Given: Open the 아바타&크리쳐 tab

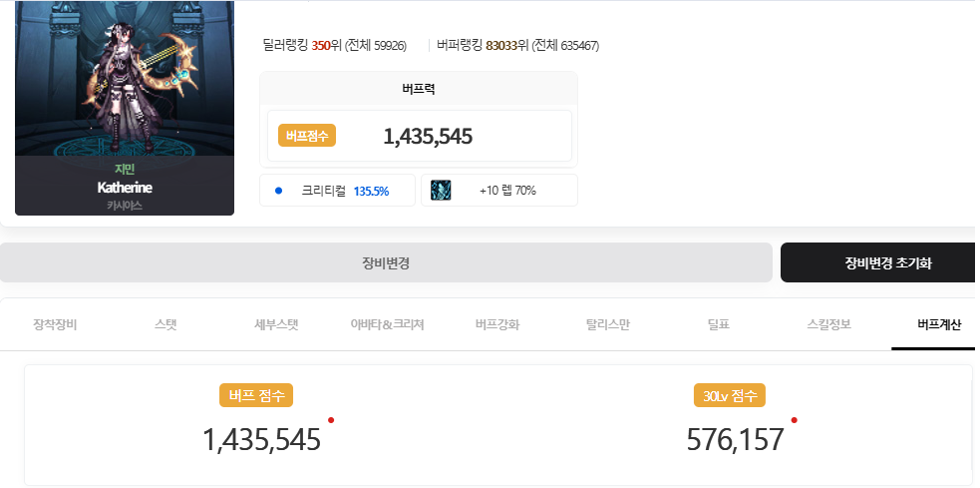Looking at the screenshot, I should [x=387, y=324].
